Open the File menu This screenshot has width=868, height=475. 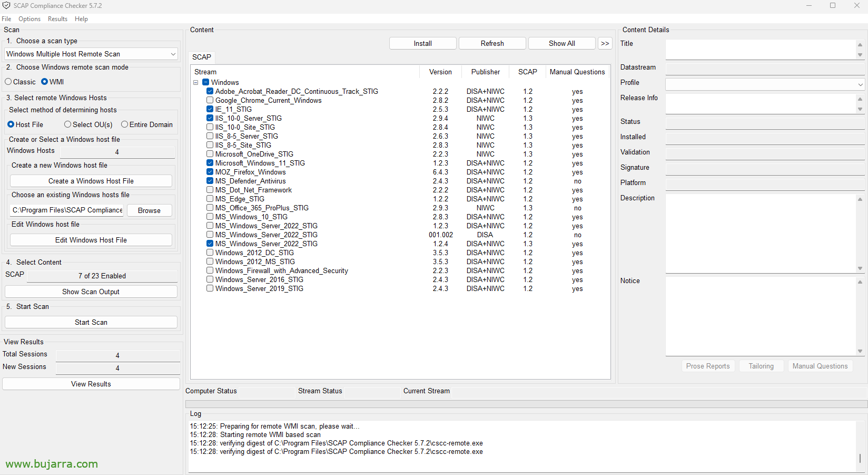point(6,19)
